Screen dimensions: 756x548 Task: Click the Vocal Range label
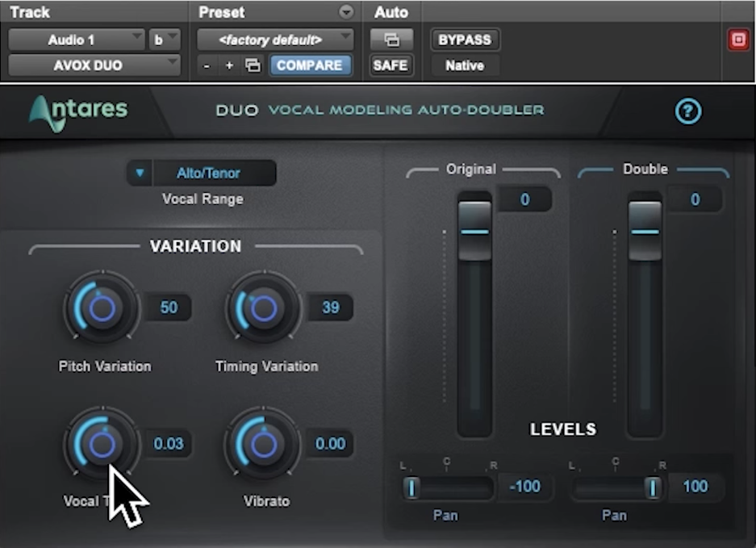(x=203, y=199)
